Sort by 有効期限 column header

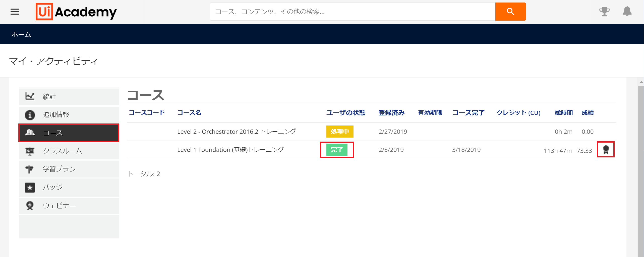[430, 113]
